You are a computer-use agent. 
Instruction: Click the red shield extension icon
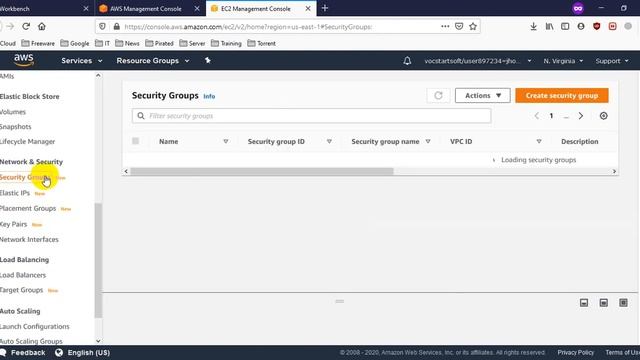point(596,27)
